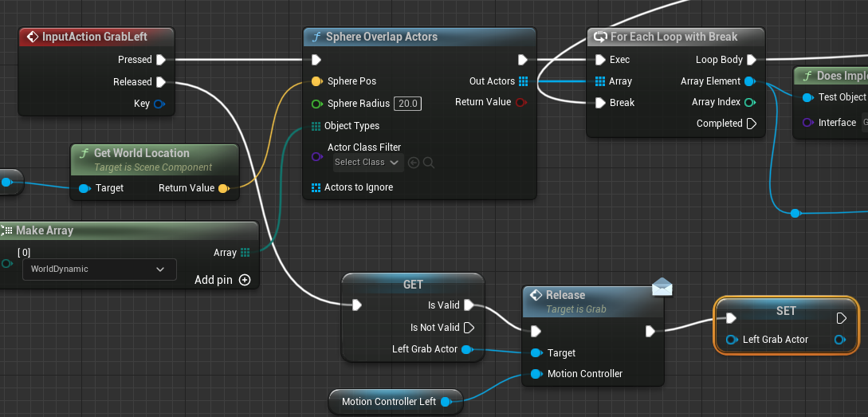Click the Key output pin on InputAction GrabLeft
The image size is (868, 417).
click(x=159, y=104)
